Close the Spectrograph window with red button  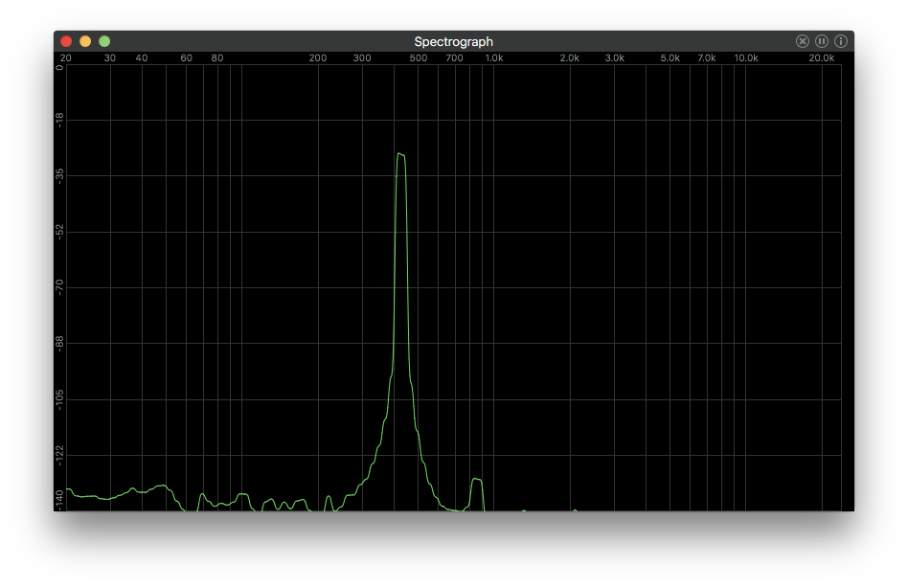pos(66,41)
